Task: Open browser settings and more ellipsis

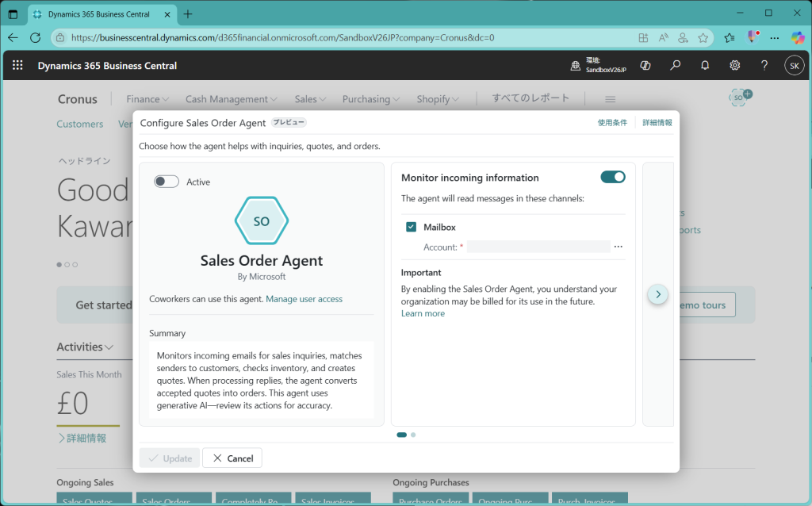Action: 775,37
